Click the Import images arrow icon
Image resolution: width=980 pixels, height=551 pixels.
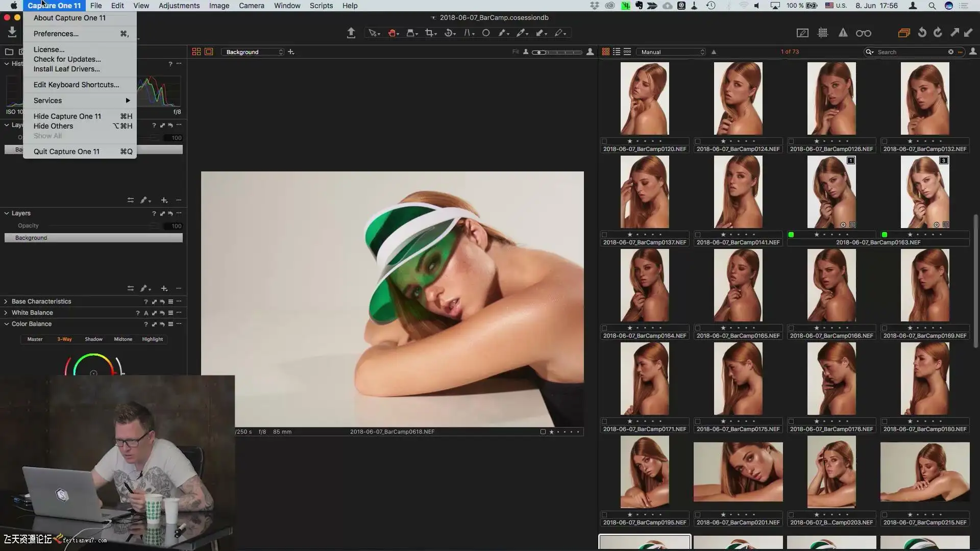coord(12,32)
